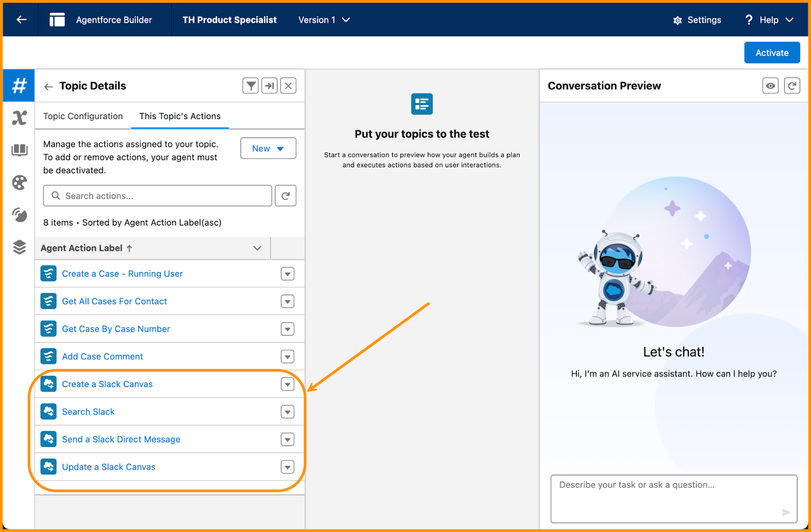Close the Topic Details panel
Screen dimensions: 811x532
(288, 86)
